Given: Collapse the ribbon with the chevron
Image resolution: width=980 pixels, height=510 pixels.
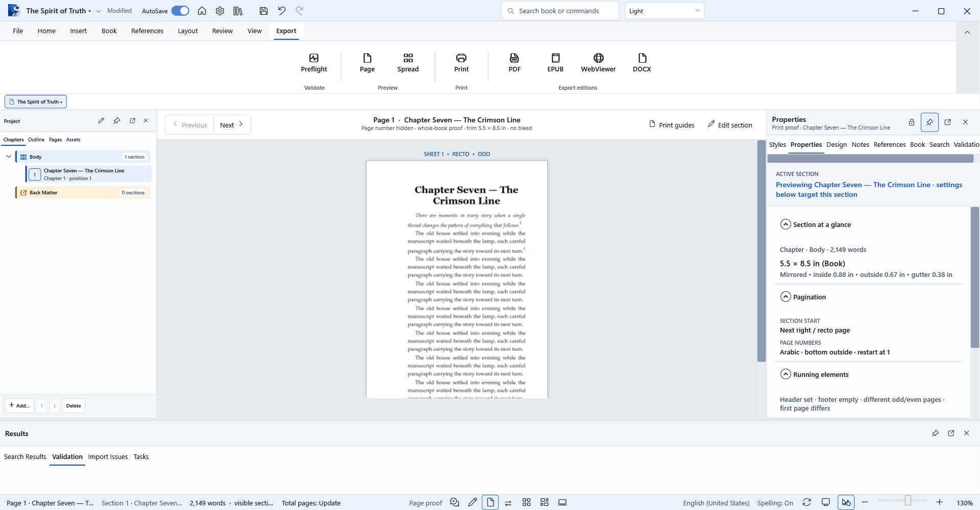Looking at the screenshot, I should [x=967, y=32].
